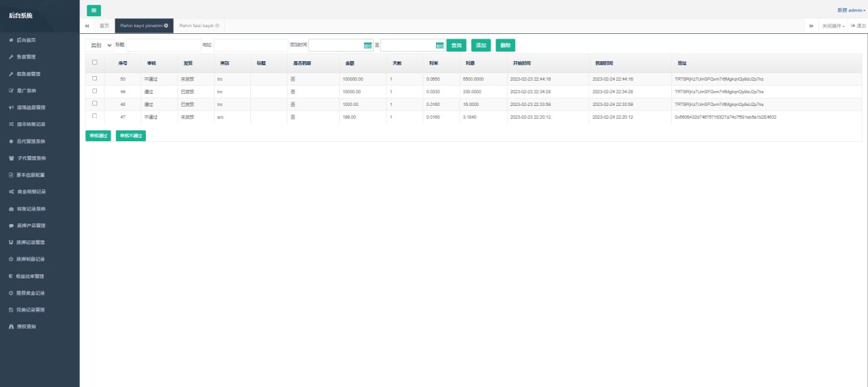
Task: Click the green 删除 delete button
Action: [505, 45]
